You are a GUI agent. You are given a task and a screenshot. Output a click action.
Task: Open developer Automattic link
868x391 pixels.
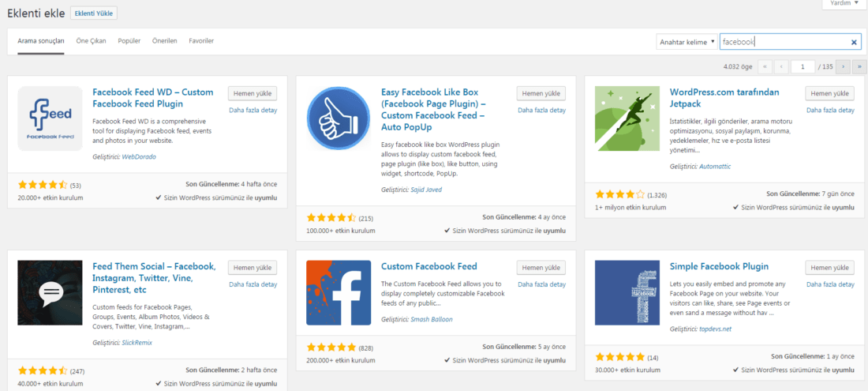tap(715, 166)
